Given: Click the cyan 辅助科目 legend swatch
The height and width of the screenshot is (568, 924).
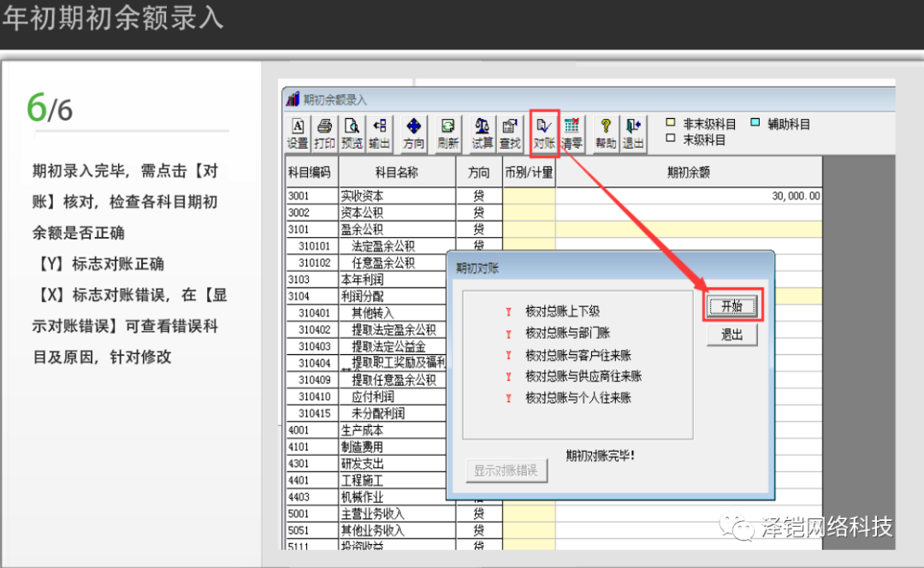Looking at the screenshot, I should (x=755, y=124).
